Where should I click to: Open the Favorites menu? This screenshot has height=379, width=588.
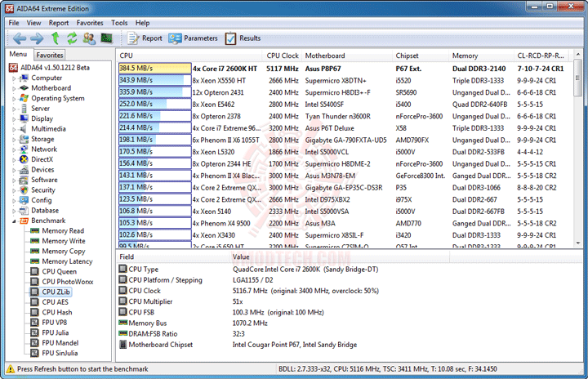coord(90,23)
